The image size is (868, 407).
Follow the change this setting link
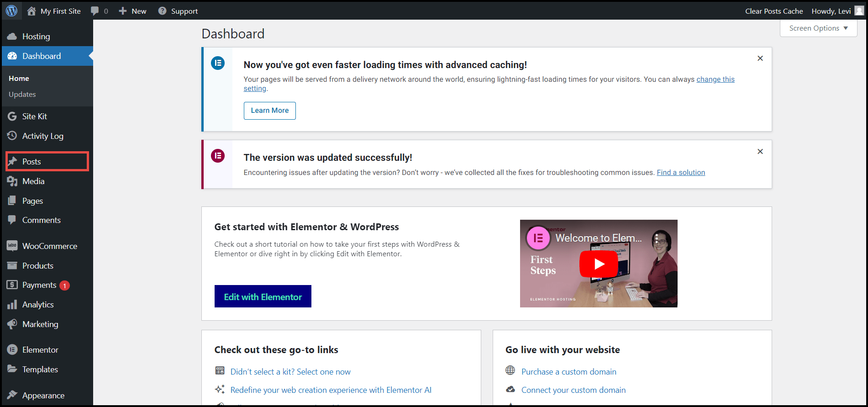[715, 79]
